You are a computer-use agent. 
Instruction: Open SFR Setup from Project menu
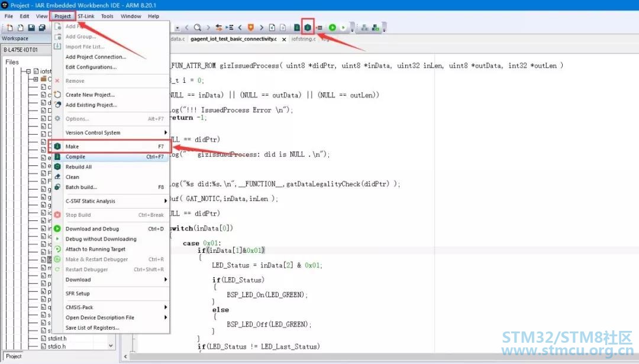[111, 294]
